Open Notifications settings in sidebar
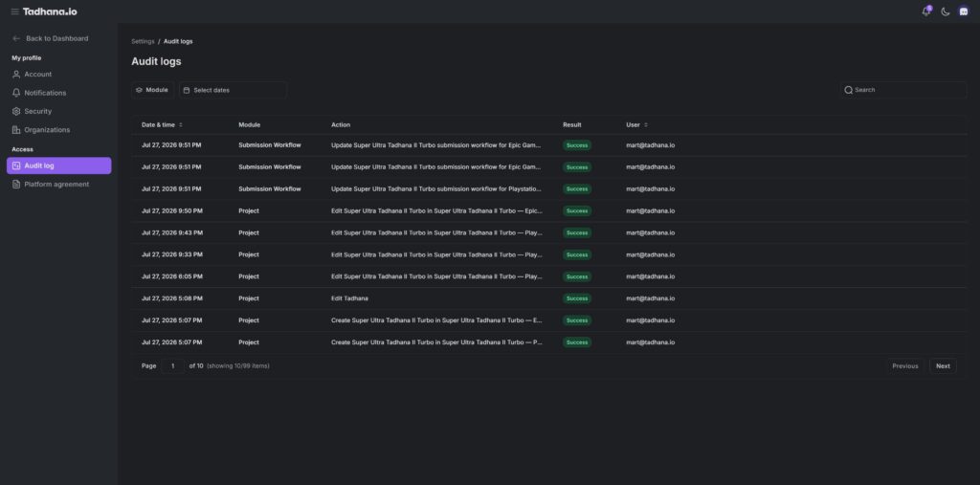The image size is (980, 485). coord(58,93)
